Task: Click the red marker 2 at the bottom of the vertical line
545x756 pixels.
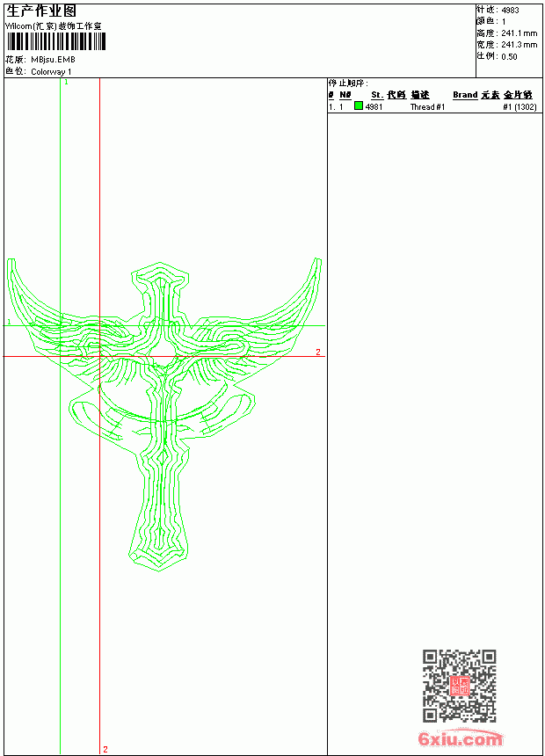Action: click(x=105, y=749)
